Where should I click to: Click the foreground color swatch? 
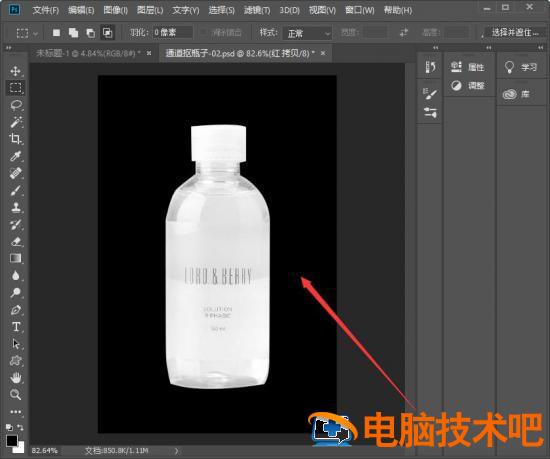tap(12, 441)
